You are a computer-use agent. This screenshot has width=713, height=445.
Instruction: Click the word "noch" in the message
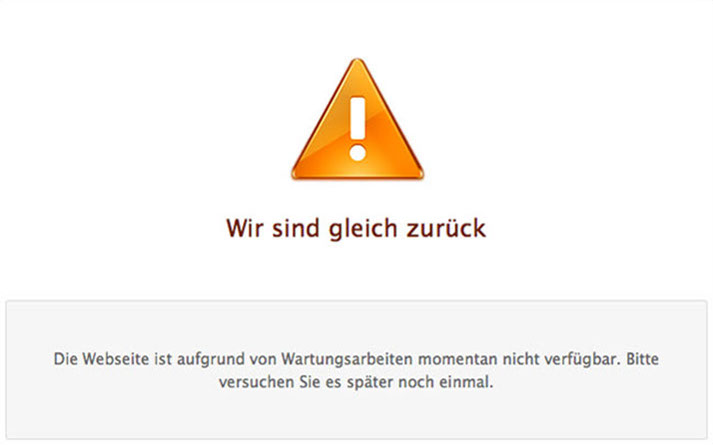[x=416, y=381]
